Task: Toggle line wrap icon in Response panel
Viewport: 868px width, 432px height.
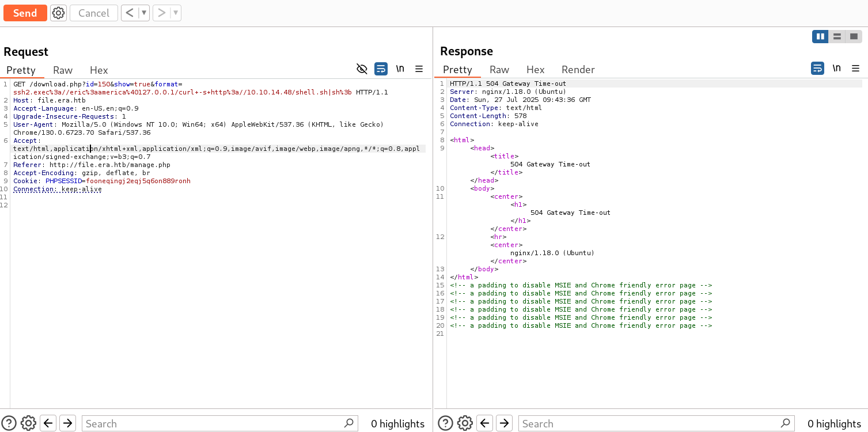Action: point(817,69)
